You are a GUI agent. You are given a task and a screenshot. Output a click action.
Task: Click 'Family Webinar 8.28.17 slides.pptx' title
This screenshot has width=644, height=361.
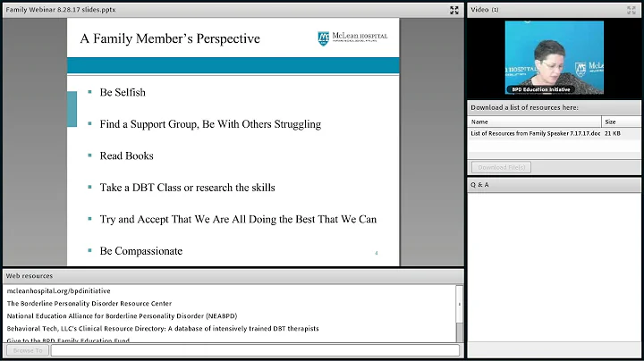[61, 10]
